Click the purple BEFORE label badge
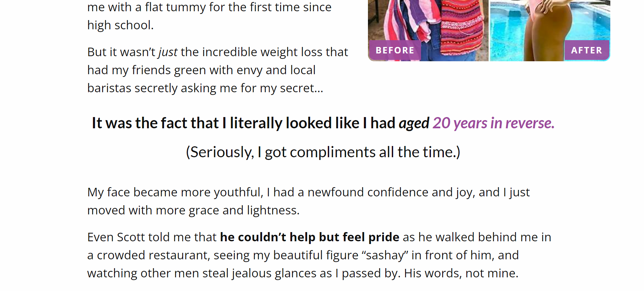 pos(395,50)
